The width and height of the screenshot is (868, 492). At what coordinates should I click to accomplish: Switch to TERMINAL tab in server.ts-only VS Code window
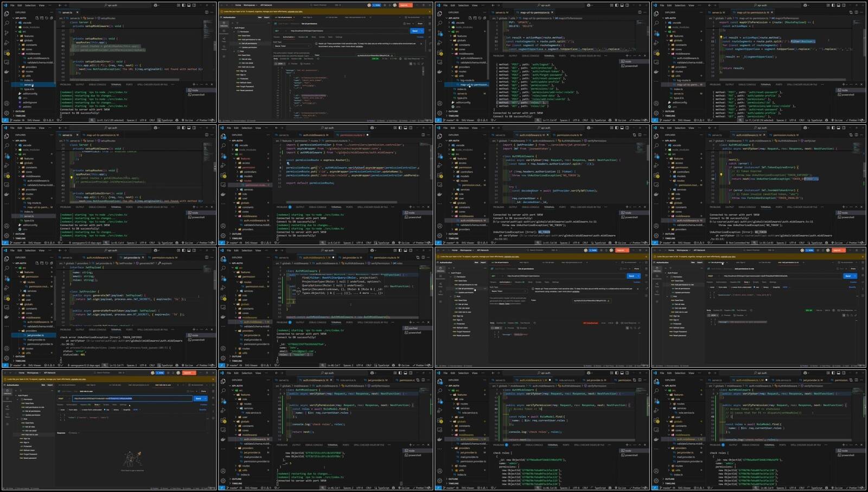pos(116,85)
